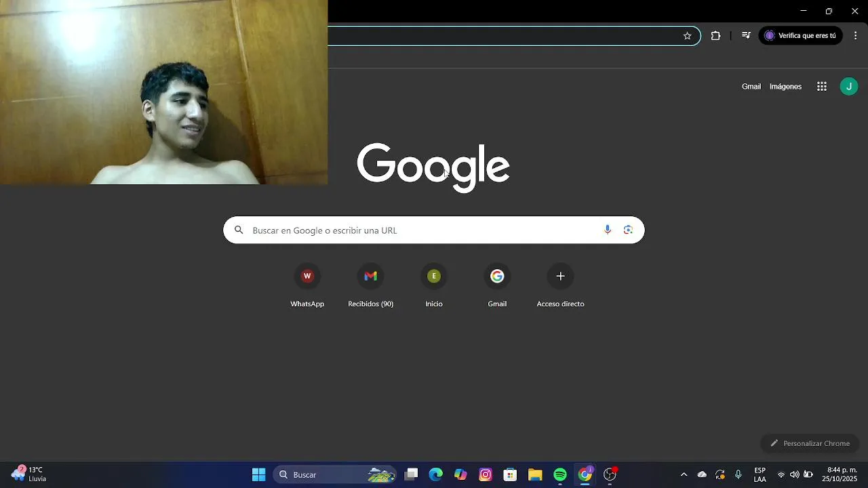Open the Gmail link at top right
This screenshot has width=868, height=488.
click(751, 87)
